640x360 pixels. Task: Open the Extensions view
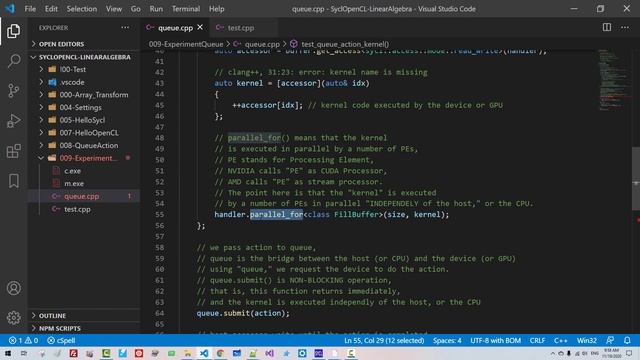[13, 151]
